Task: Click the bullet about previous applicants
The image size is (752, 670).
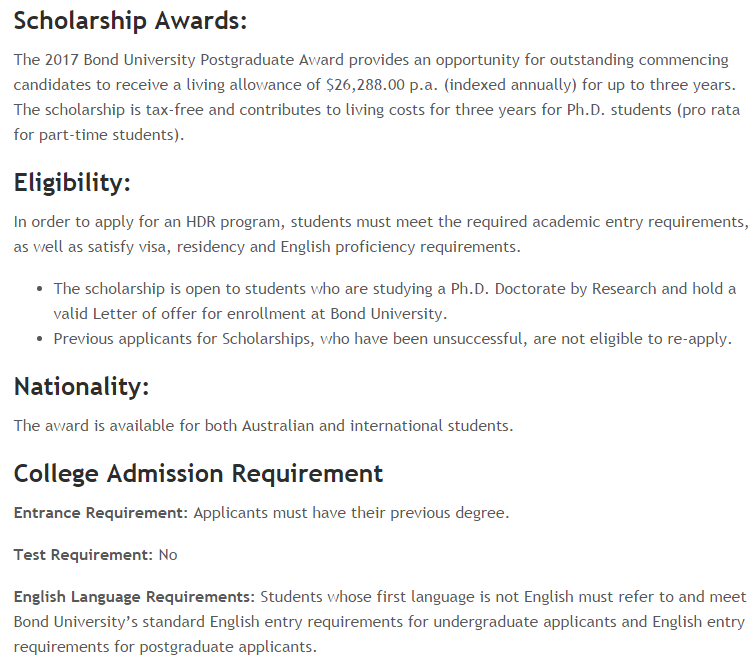Action: (392, 339)
